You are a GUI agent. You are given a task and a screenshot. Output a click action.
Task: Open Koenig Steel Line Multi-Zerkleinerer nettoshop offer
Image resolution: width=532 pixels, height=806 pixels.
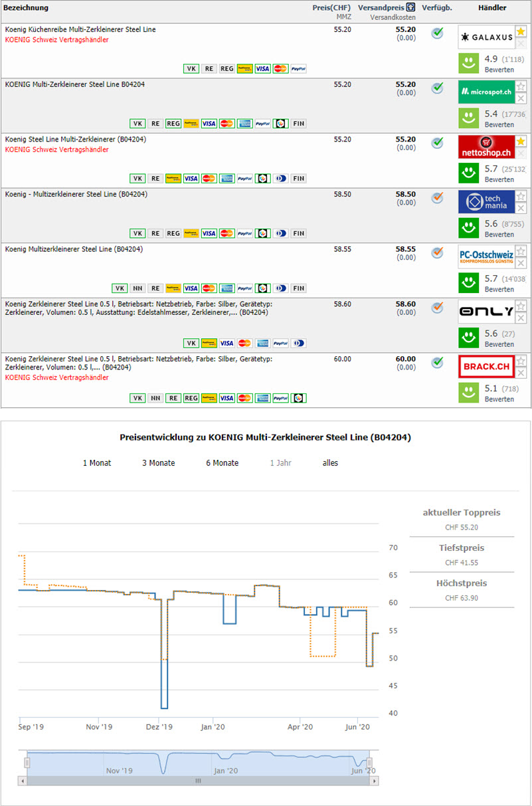pos(75,140)
